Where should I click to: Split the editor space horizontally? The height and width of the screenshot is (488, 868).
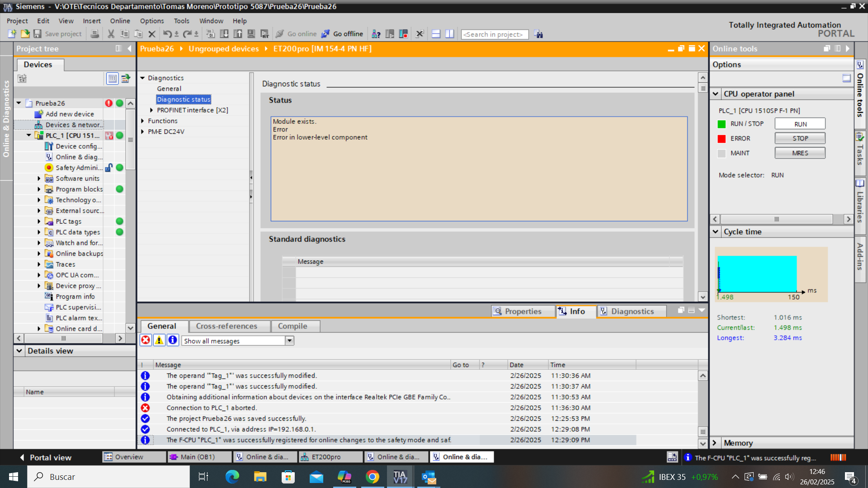point(436,34)
